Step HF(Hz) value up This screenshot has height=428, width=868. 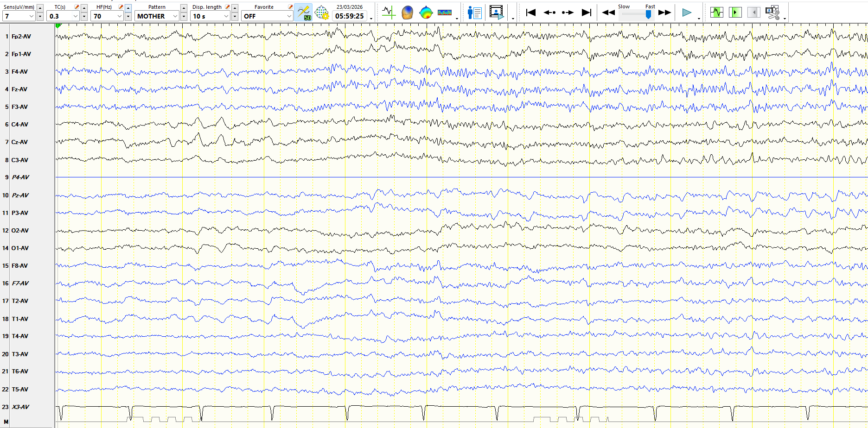coord(128,8)
